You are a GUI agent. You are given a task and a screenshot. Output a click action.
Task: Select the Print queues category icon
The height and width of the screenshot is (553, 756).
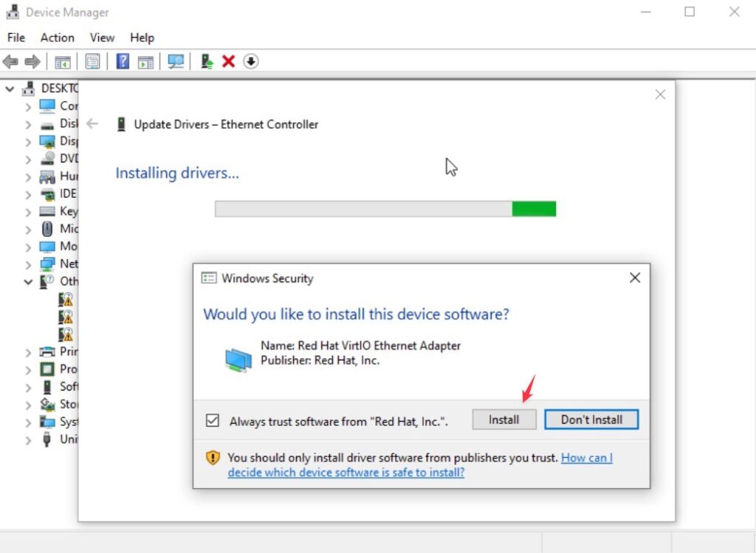(x=47, y=351)
